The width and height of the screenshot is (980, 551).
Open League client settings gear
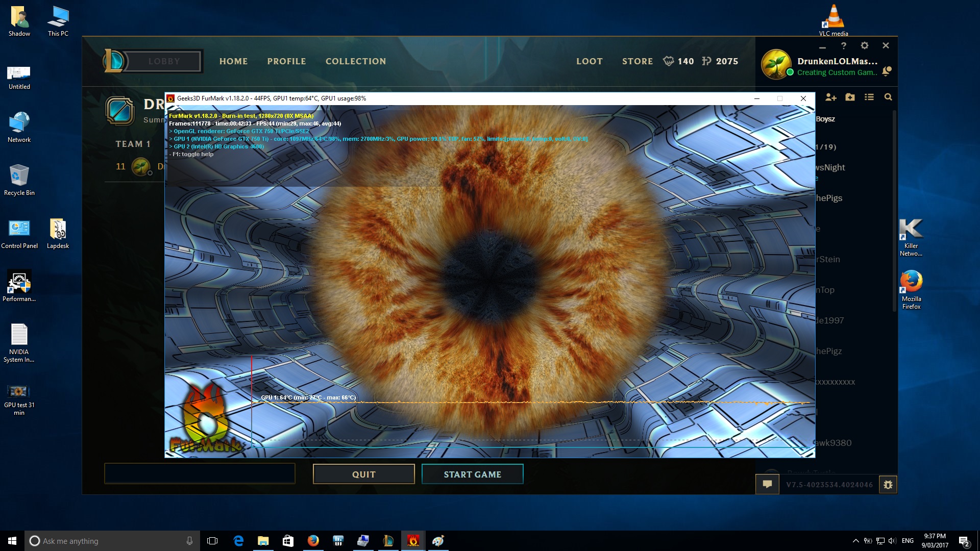(864, 45)
